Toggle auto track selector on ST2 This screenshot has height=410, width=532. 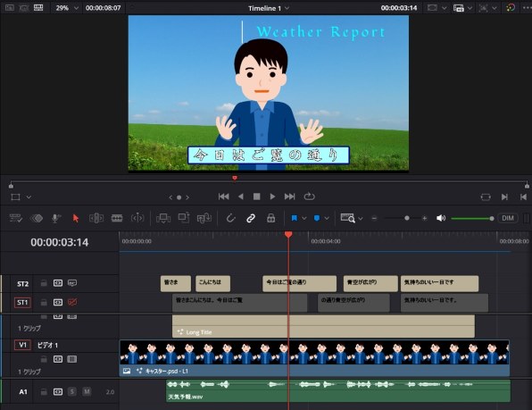tap(58, 283)
